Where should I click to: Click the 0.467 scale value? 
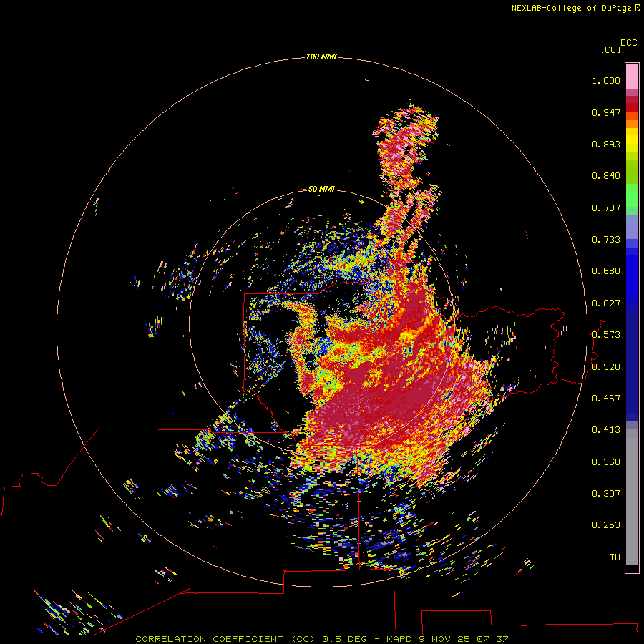(606, 399)
